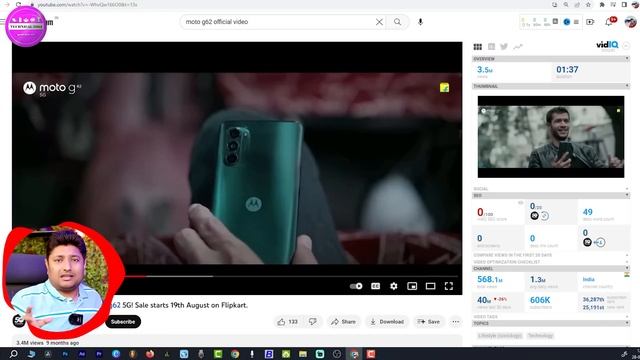
Task: Subscribe to the channel
Action: coord(123,322)
